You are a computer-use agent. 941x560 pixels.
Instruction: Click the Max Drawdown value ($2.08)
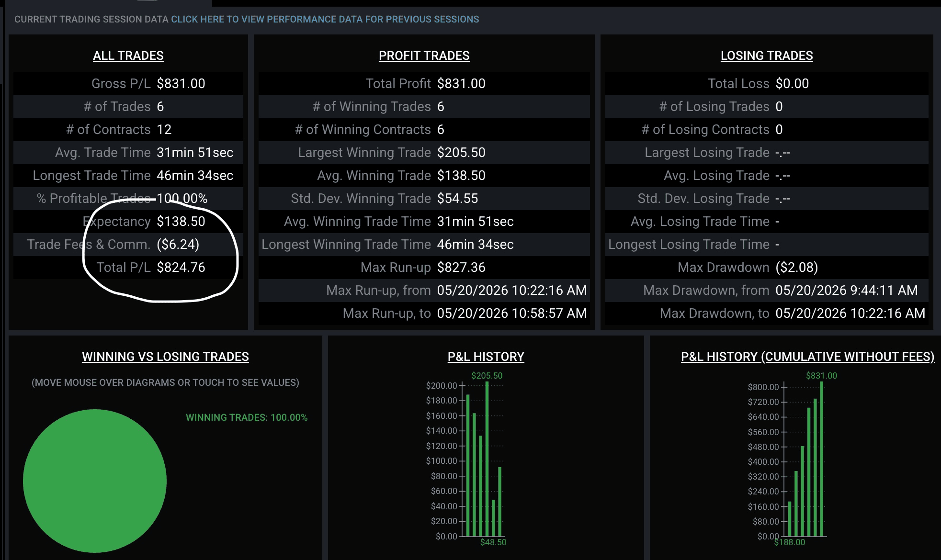coord(797,267)
